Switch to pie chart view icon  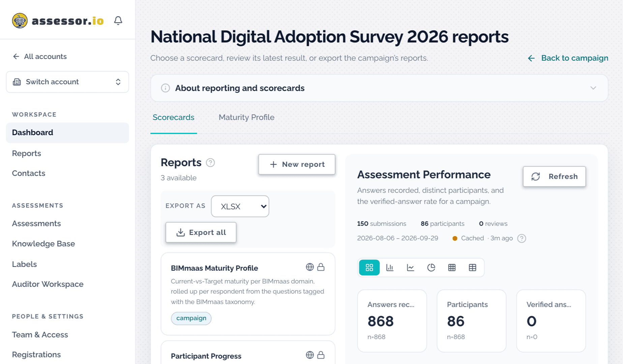click(x=431, y=268)
